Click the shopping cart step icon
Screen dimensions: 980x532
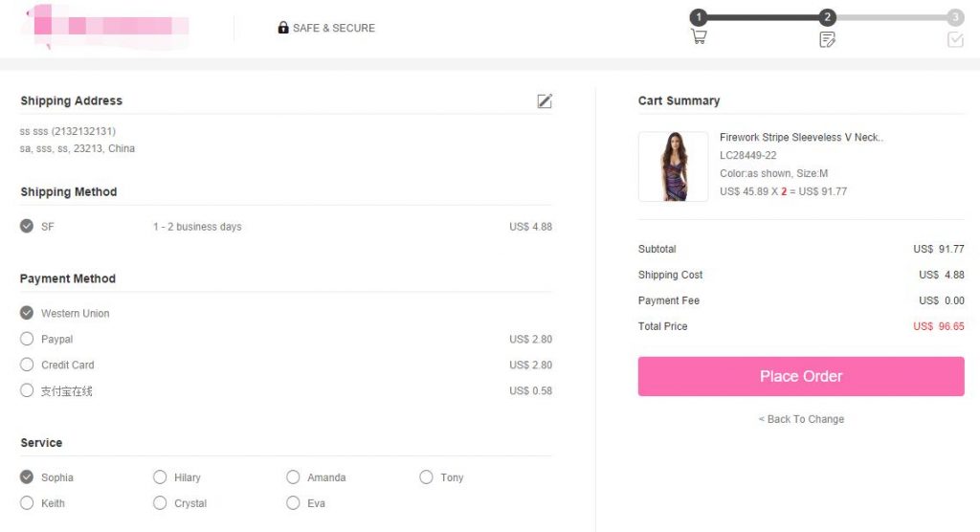click(x=699, y=37)
